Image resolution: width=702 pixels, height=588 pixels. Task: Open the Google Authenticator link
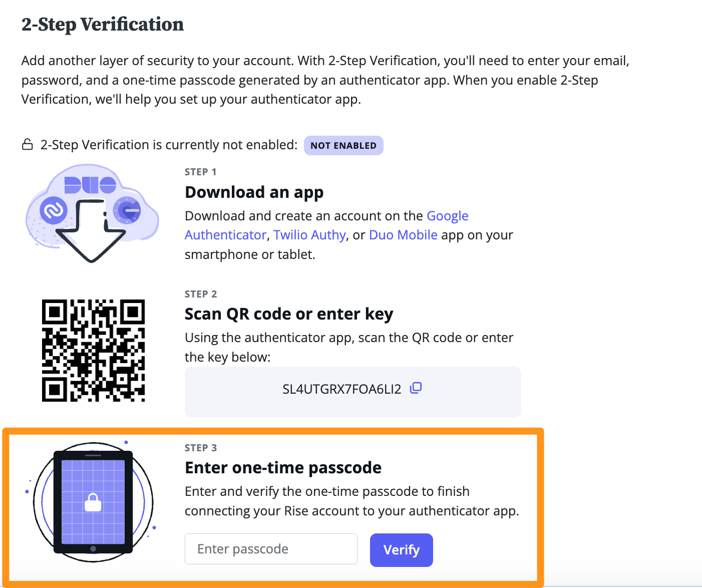coord(326,225)
